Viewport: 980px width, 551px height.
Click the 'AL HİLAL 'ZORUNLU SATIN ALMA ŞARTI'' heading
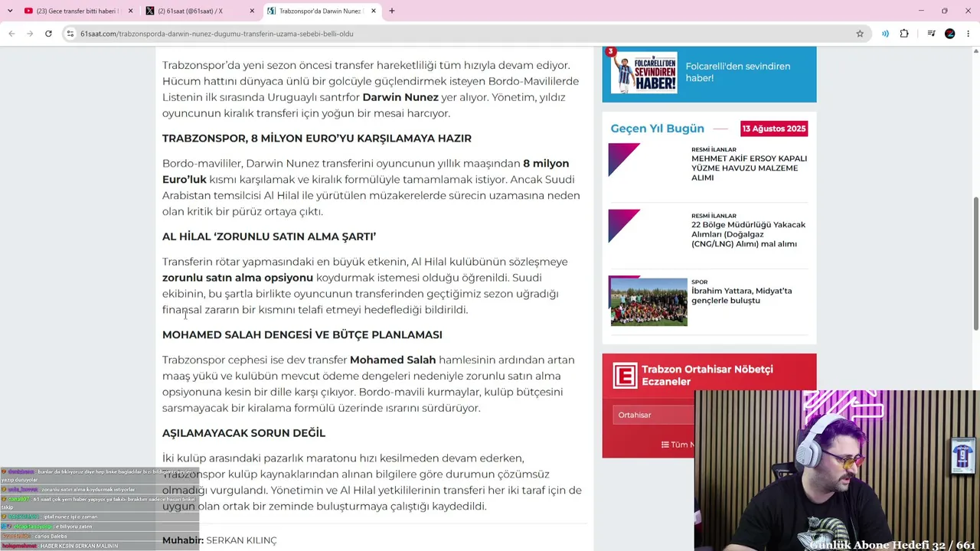coord(269,236)
